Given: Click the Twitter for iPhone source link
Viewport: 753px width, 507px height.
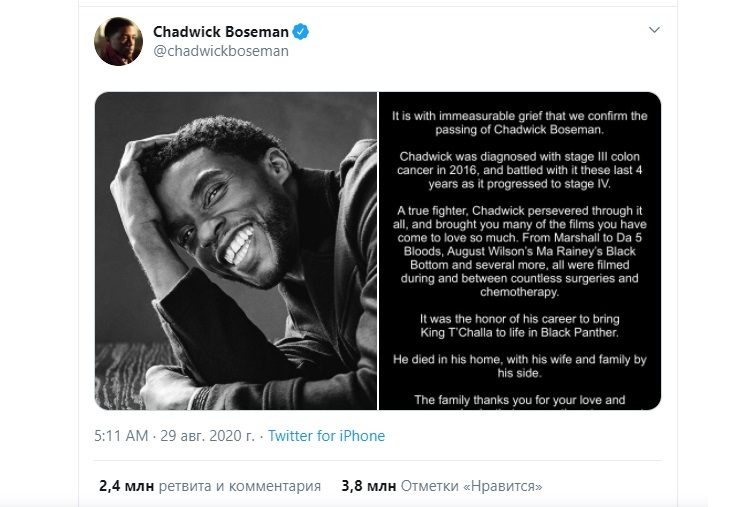Looking at the screenshot, I should pos(326,436).
